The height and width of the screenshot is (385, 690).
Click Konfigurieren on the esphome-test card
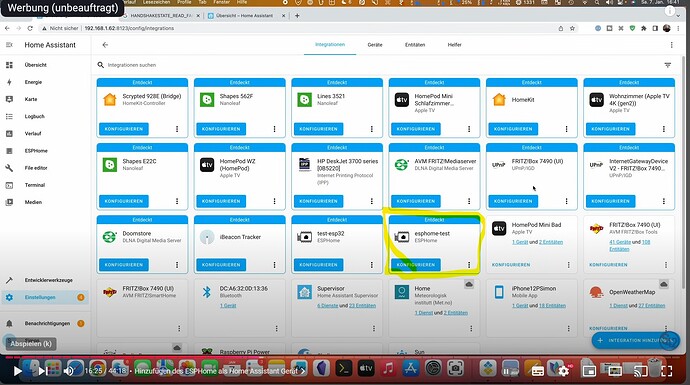[x=416, y=265]
